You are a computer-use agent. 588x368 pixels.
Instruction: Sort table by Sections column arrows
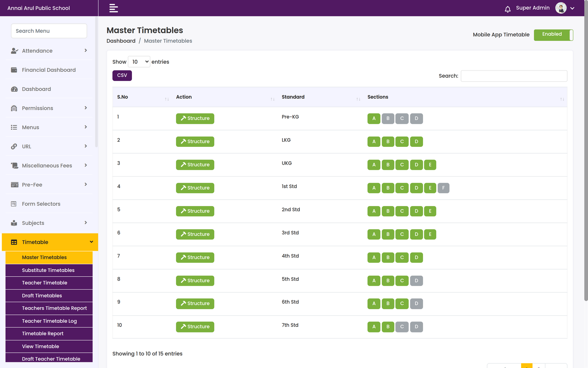tap(562, 99)
